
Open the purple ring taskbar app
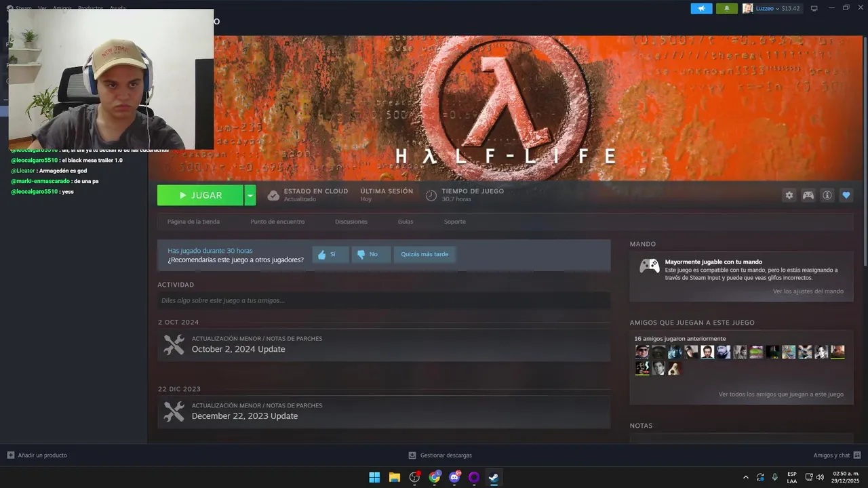click(474, 477)
